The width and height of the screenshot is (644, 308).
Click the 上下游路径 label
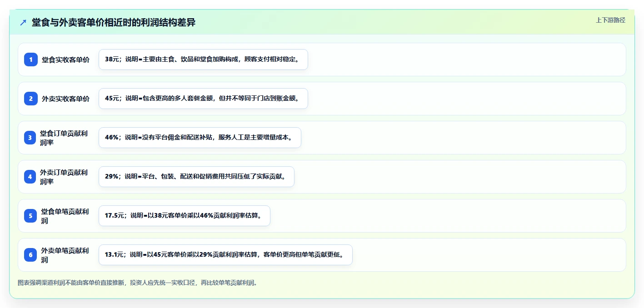tap(610, 20)
